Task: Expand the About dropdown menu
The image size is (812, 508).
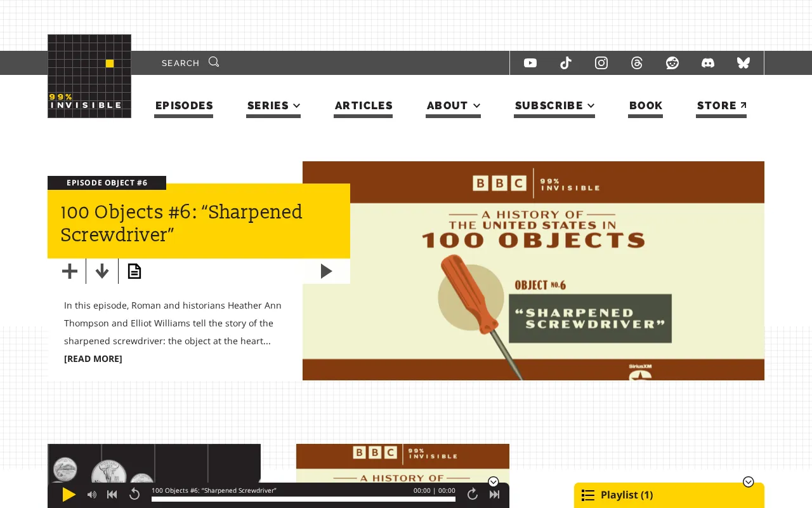Action: point(453,106)
